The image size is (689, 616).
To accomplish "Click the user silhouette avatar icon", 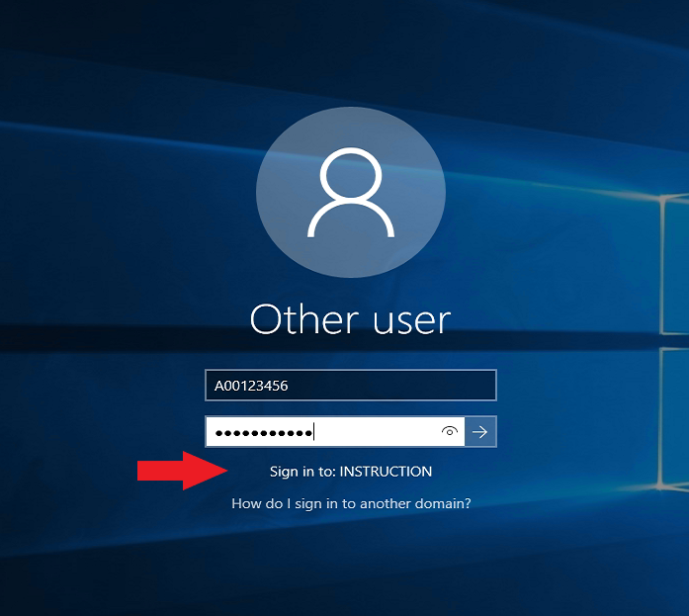I will pyautogui.click(x=351, y=194).
